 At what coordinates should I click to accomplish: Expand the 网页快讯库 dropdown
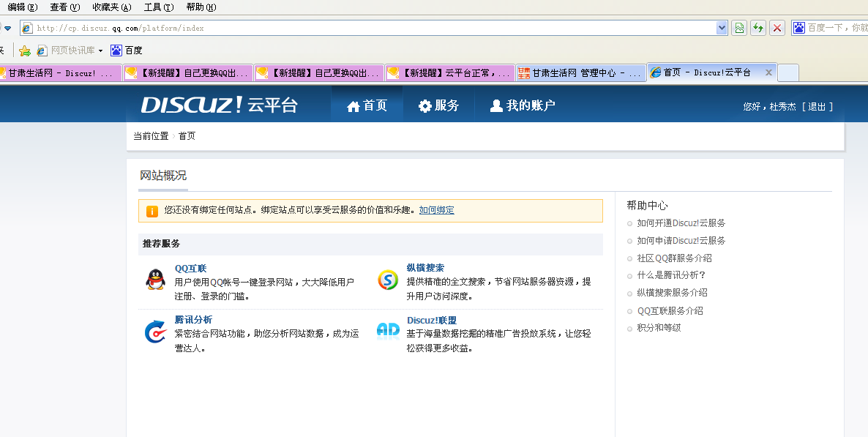click(101, 51)
